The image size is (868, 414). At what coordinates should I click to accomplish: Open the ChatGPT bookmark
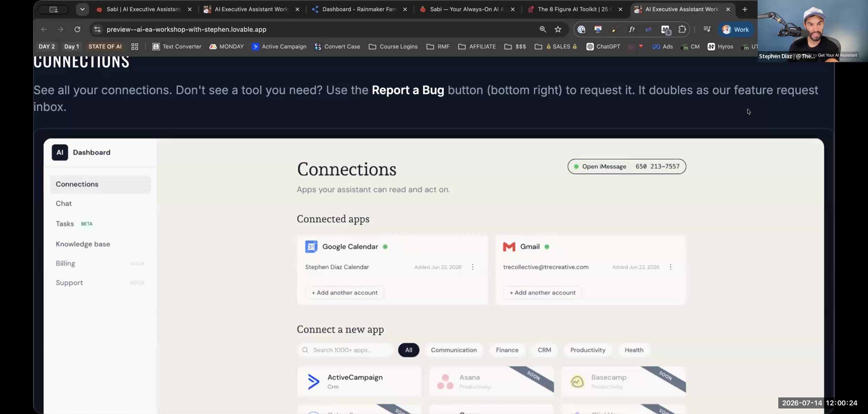[x=603, y=47]
